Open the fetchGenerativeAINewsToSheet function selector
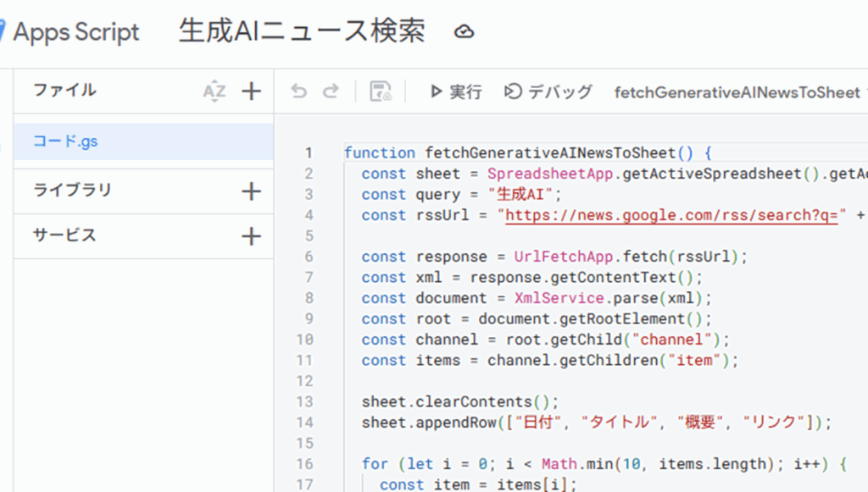 click(736, 92)
